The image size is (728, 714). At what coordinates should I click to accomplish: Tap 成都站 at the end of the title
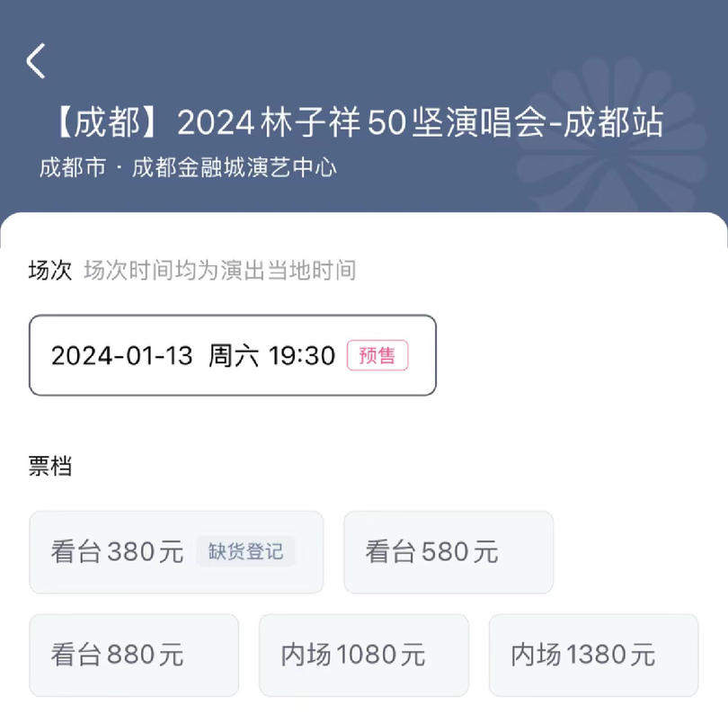click(x=613, y=122)
